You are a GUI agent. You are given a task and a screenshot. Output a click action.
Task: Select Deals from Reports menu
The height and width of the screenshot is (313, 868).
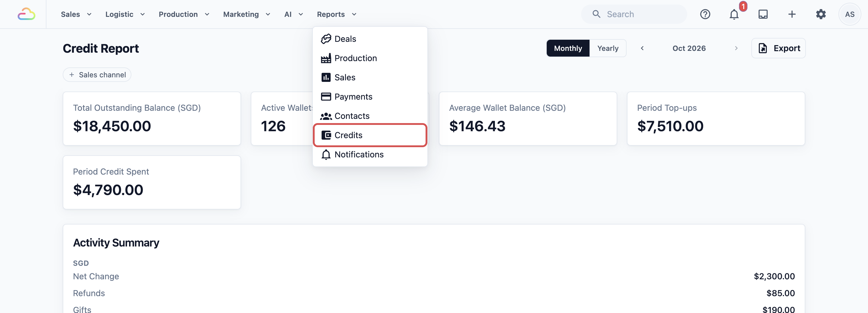point(370,39)
